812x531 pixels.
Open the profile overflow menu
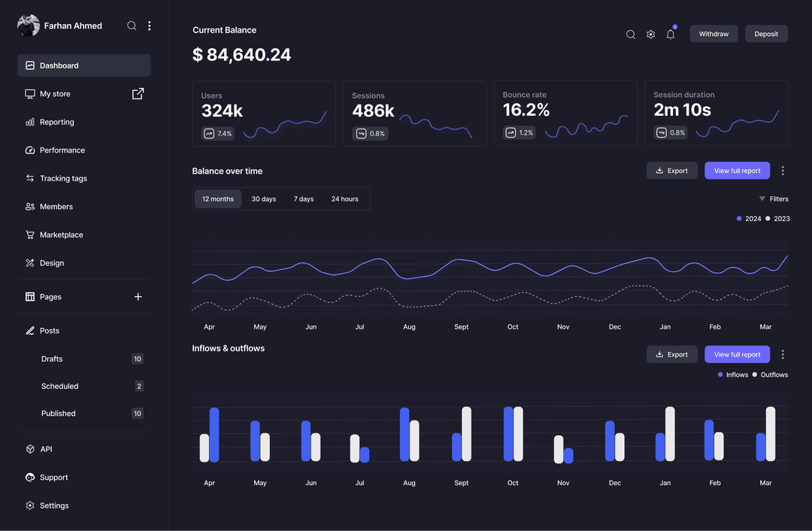pos(149,25)
